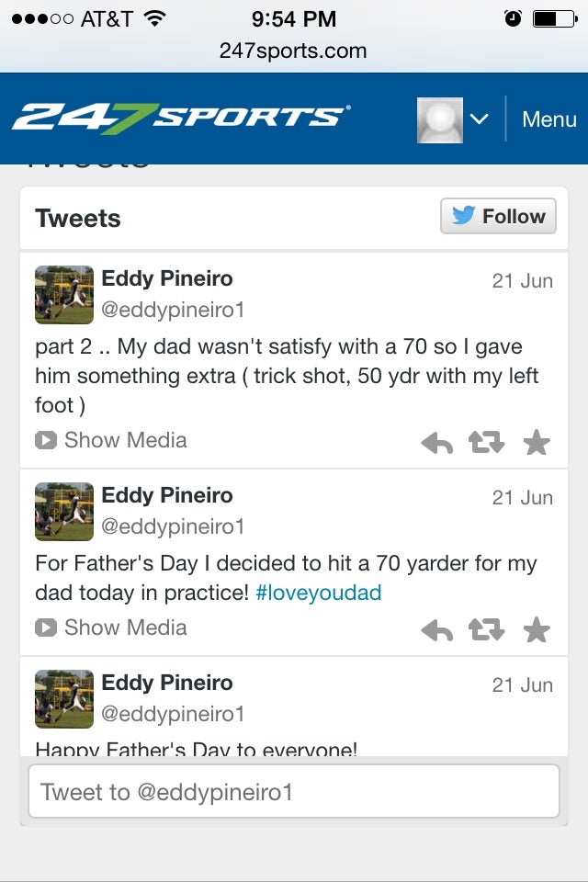Viewport: 588px width, 882px height.
Task: Open Eddy Pineiro's name on first tweet
Action: [x=167, y=278]
